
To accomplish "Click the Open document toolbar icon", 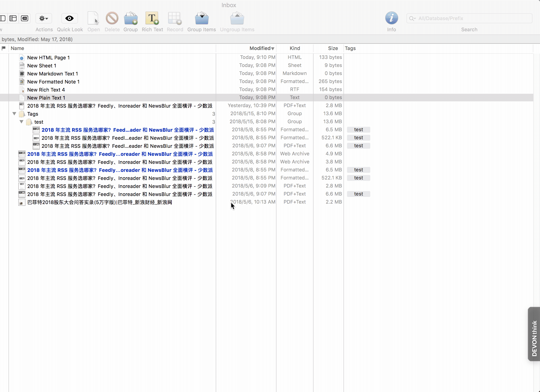I will (93, 18).
